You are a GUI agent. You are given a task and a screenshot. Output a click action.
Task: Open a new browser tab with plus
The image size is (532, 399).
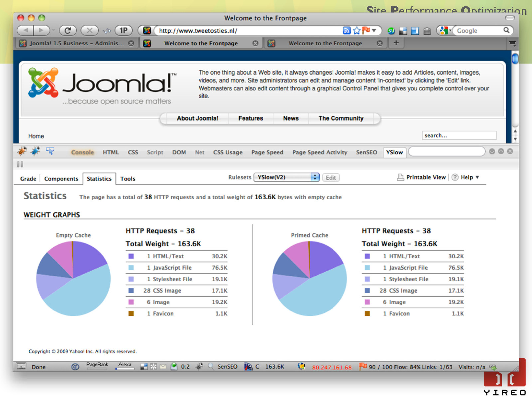396,43
